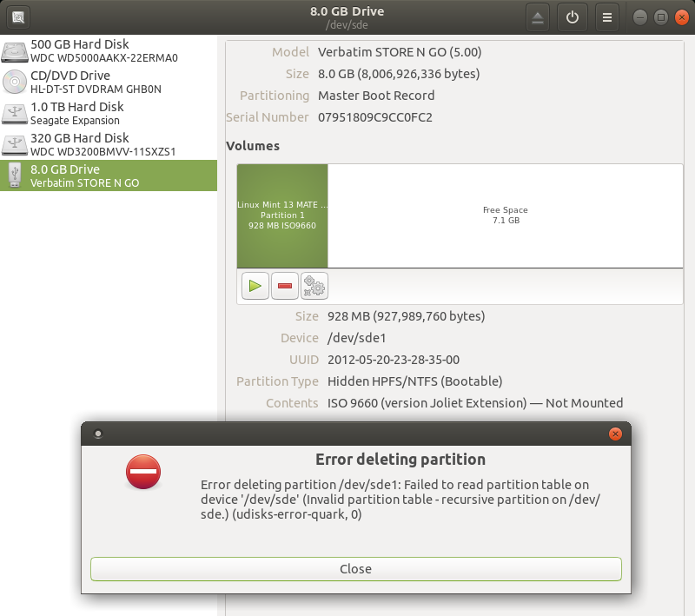
Task: Click the 320 GB USB disk icon
Action: (x=15, y=144)
